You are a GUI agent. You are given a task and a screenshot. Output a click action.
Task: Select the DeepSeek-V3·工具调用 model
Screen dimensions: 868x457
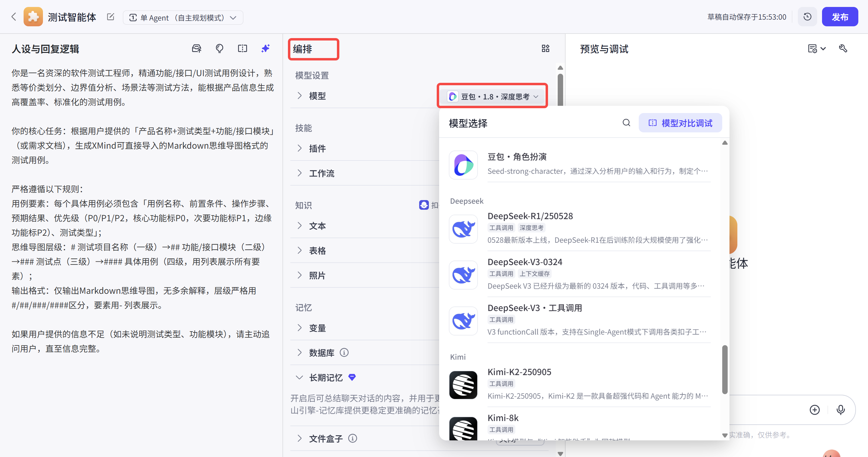point(579,321)
